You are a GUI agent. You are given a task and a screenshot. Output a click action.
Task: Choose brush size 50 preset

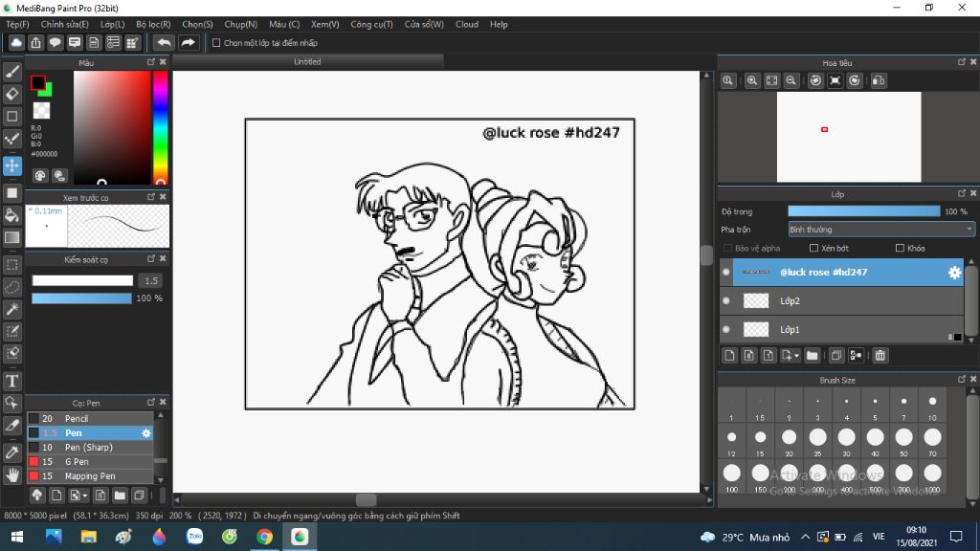tap(903, 437)
